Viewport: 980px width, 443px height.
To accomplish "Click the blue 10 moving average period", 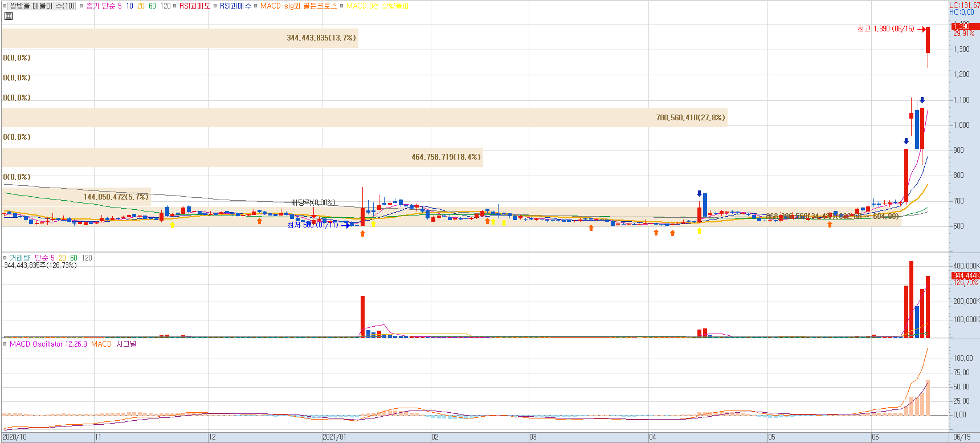I will click(130, 6).
